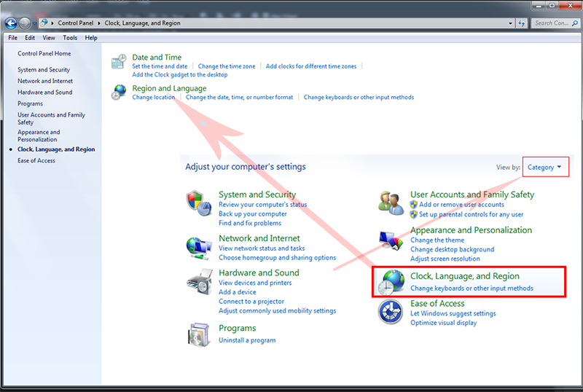
Task: Open Hardware and Sound in sidebar
Action: coord(45,93)
